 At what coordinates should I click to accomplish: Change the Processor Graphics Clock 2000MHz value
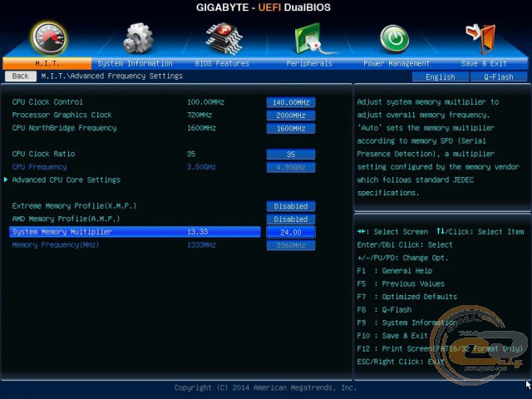(291, 116)
